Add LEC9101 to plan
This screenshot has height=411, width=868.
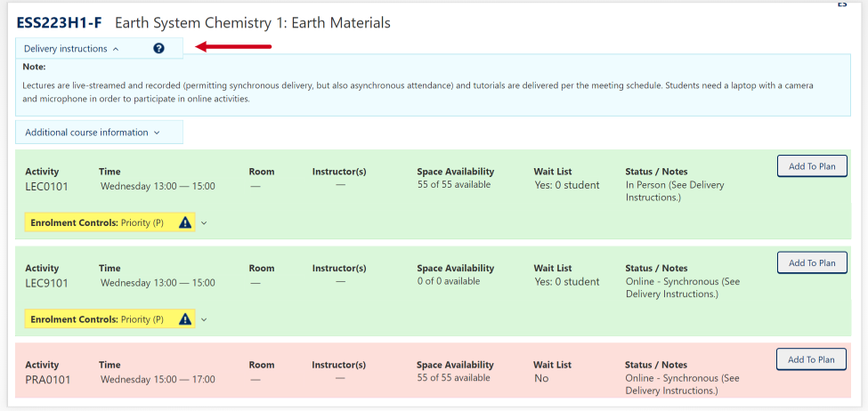[x=811, y=263]
